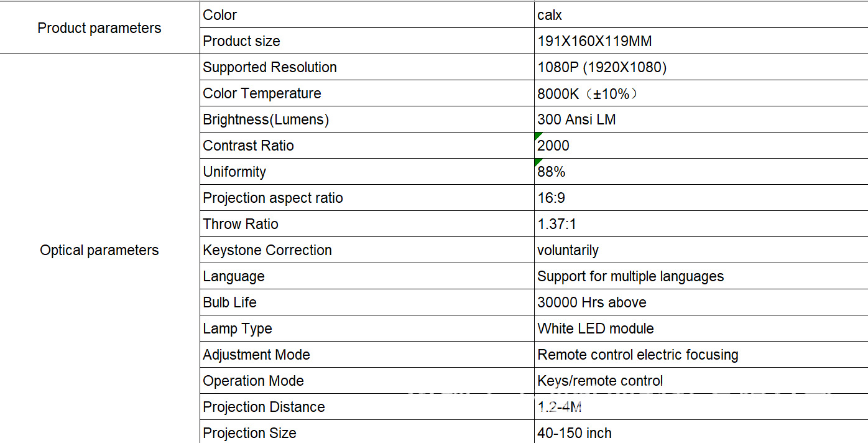Click the "calx" color value cell

coord(550,15)
